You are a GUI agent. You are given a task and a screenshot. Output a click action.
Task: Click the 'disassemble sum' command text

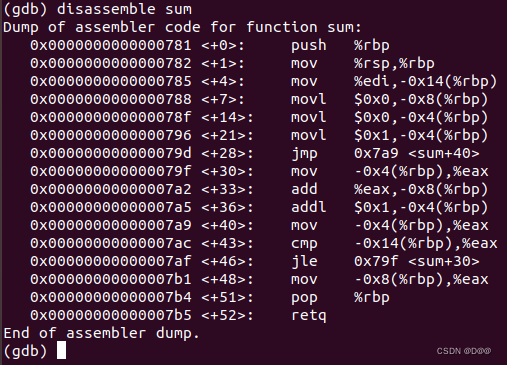[x=124, y=9]
